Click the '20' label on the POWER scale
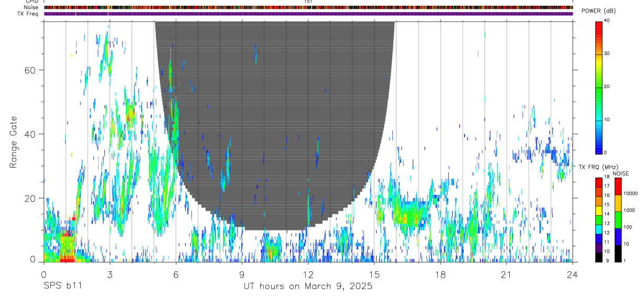Viewport: 644px width, 297px height. point(607,86)
